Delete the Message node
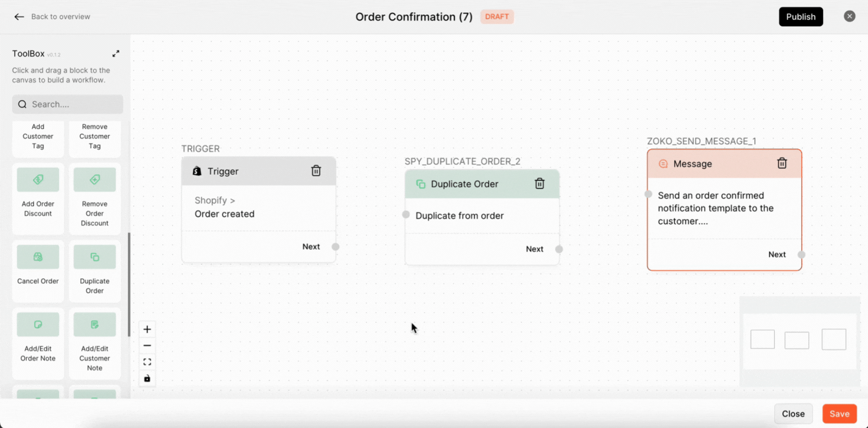Screen dimensions: 868x428 point(782,163)
